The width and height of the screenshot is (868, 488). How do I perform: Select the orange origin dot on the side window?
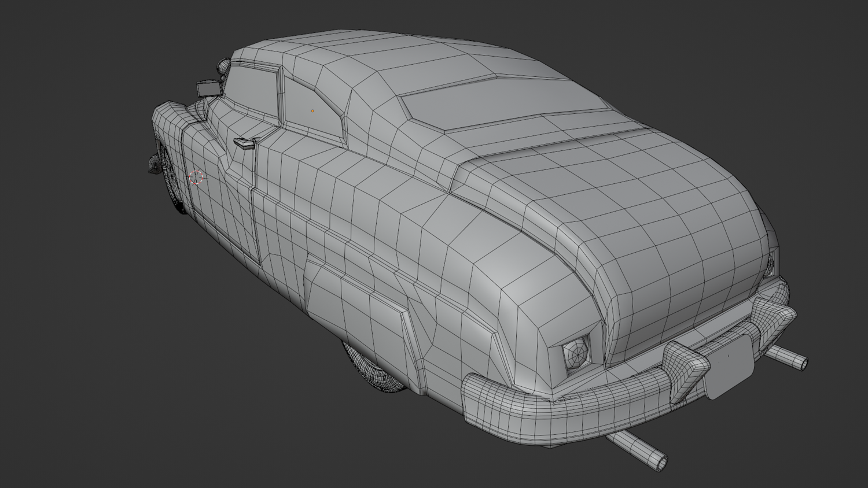[x=312, y=110]
